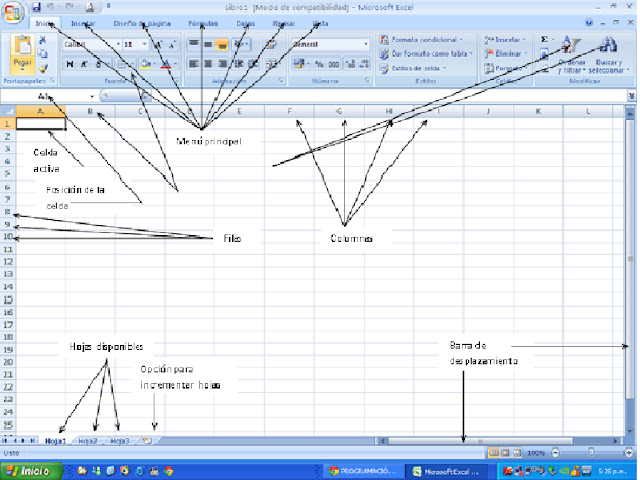Open Formato condicional menu
The width and height of the screenshot is (640, 480).
coord(422,40)
